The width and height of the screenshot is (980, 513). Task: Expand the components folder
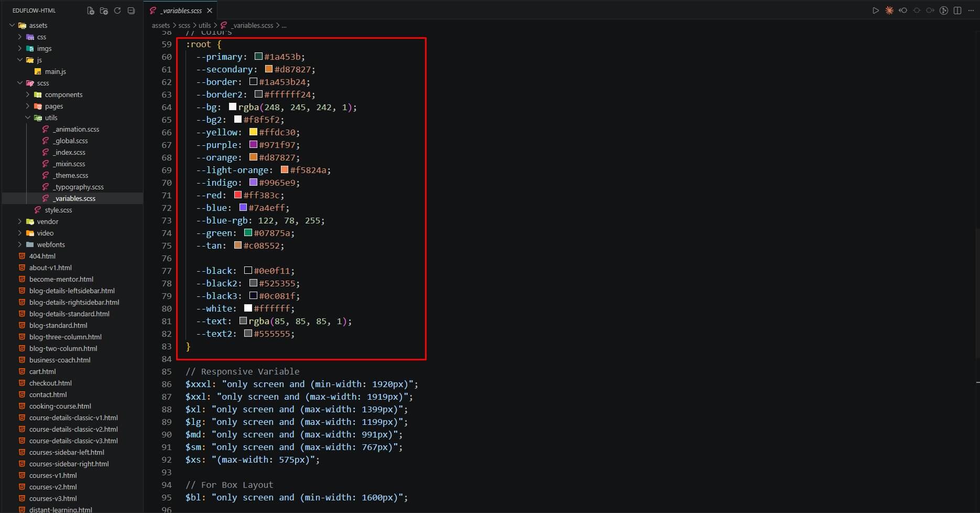pyautogui.click(x=28, y=94)
